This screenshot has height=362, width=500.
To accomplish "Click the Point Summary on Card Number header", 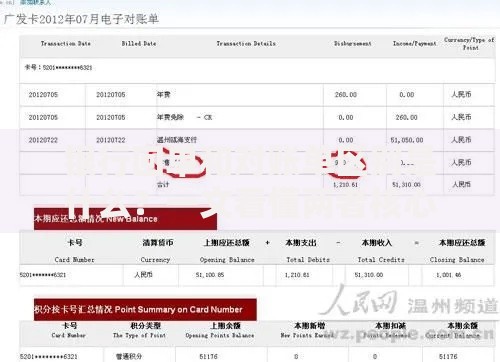I will 145,310.
